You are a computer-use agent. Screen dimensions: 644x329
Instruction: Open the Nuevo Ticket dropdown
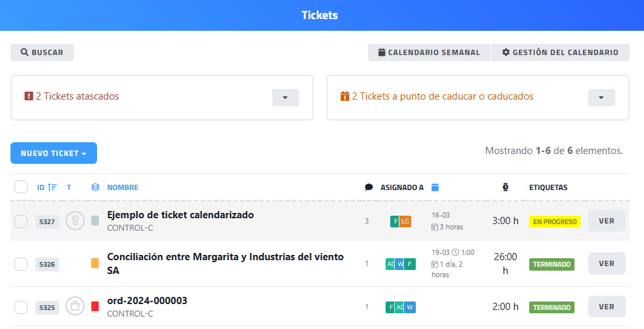click(x=54, y=153)
